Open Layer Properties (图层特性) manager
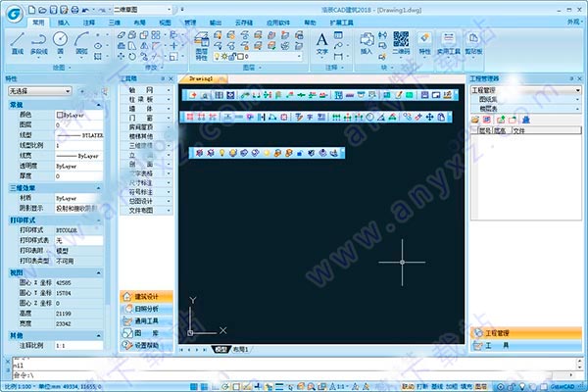 point(201,46)
